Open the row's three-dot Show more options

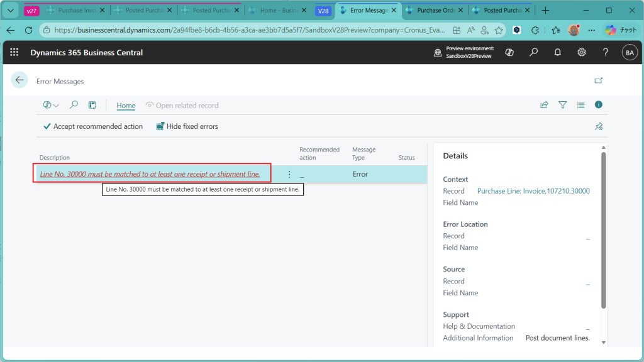tap(289, 174)
